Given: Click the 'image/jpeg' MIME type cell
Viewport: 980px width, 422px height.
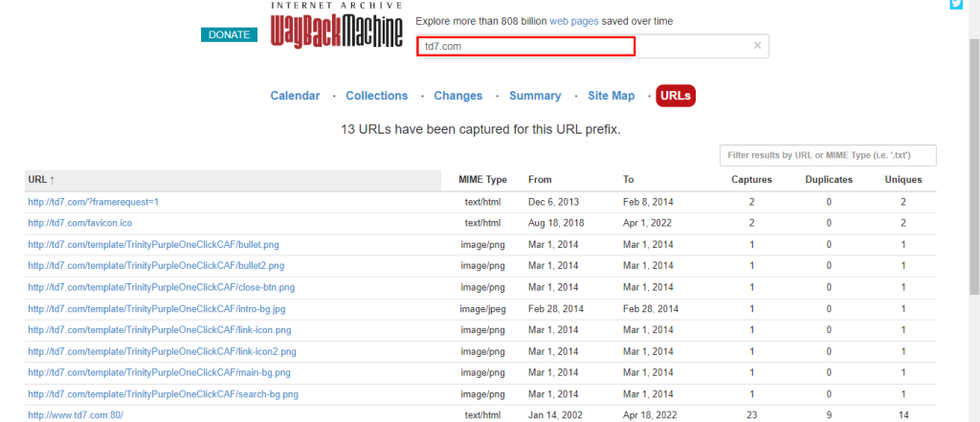Looking at the screenshot, I should [x=482, y=309].
